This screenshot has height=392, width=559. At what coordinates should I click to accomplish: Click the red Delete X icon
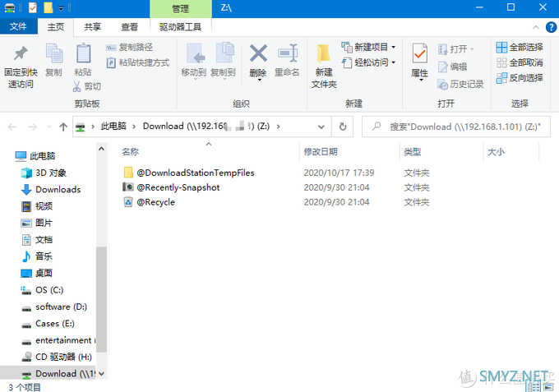258,53
